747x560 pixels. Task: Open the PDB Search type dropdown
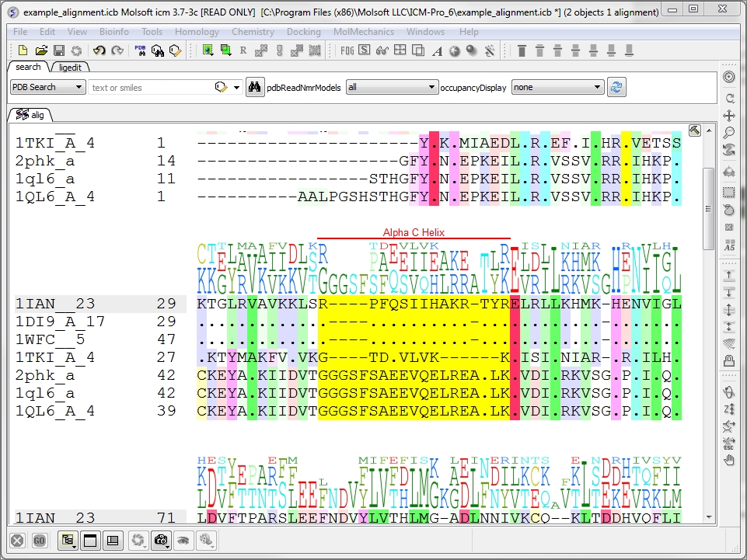[x=47, y=87]
